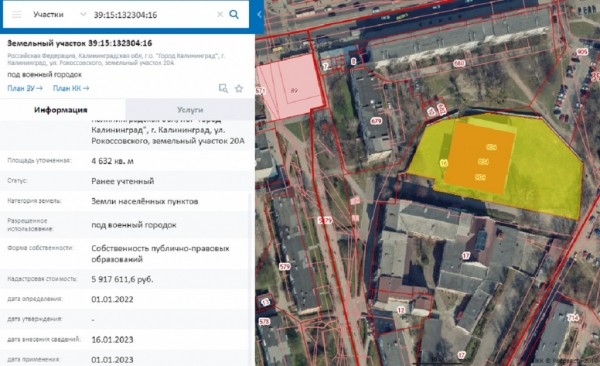Switch to the Услуги tab

[x=190, y=110]
